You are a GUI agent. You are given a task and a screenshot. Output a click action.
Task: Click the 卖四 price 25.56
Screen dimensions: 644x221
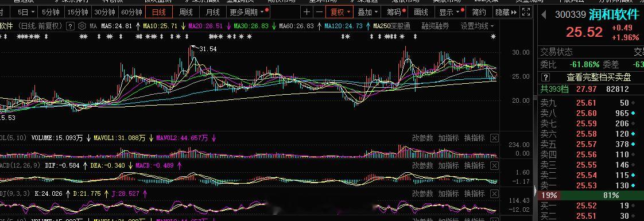coord(586,154)
